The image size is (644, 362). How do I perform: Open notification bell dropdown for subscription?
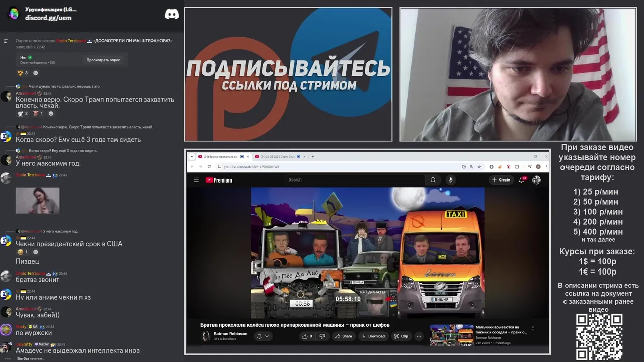pyautogui.click(x=263, y=336)
